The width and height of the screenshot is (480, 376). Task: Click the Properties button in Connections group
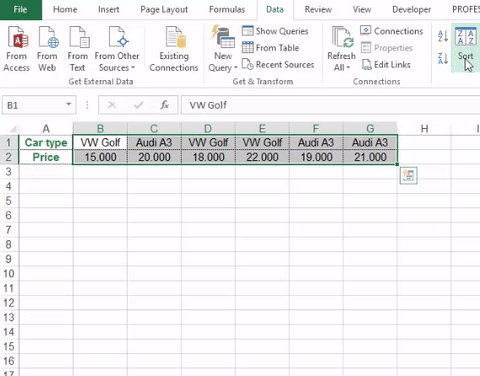click(x=387, y=48)
